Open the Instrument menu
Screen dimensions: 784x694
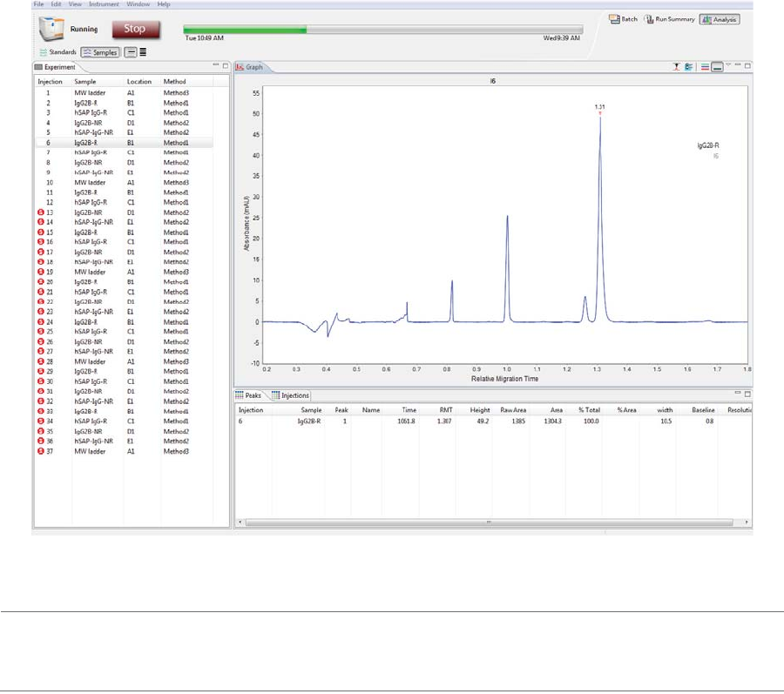(104, 4)
